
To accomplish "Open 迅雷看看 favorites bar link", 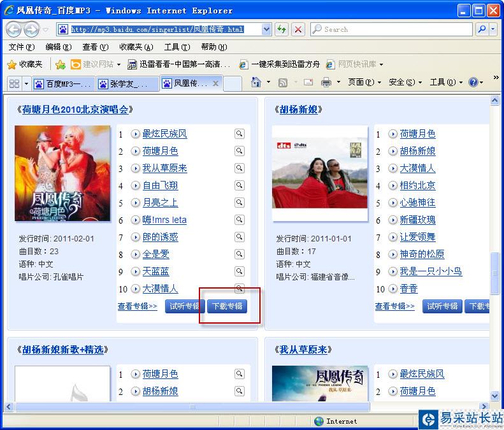I will click(x=178, y=64).
